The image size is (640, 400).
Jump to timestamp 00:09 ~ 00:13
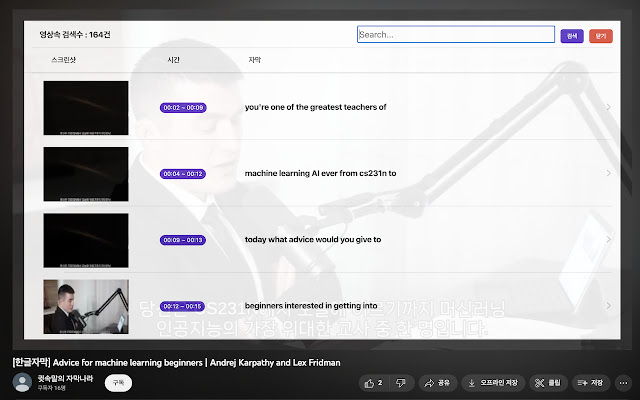(x=183, y=240)
